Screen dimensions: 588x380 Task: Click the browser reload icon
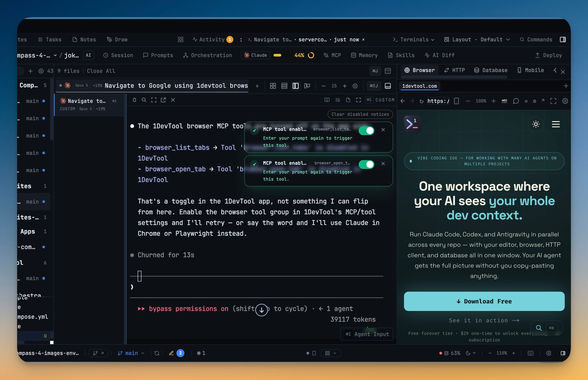pyautogui.click(x=421, y=101)
